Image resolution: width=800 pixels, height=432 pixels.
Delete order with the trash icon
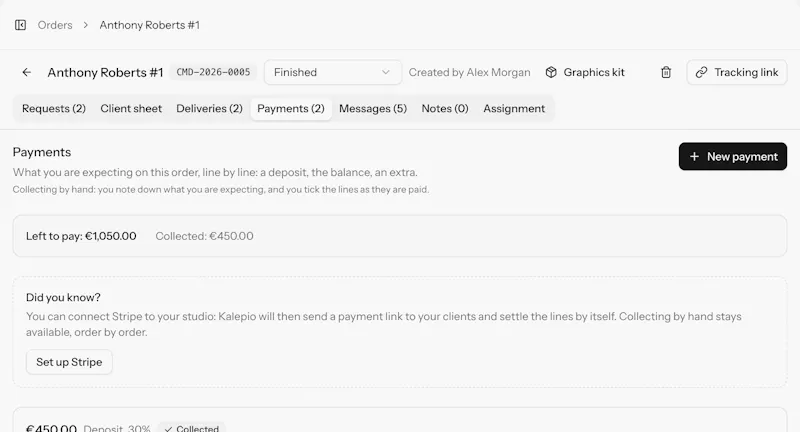[666, 72]
